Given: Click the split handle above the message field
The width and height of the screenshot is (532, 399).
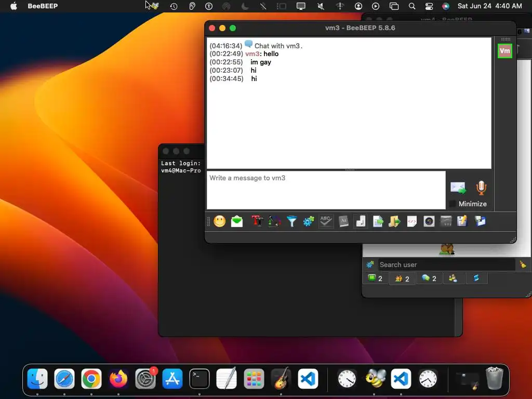Looking at the screenshot, I should (350, 170).
